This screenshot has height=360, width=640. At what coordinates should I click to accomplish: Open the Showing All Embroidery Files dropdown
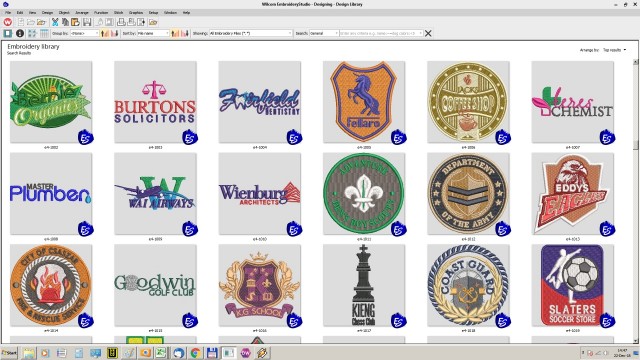pyautogui.click(x=251, y=33)
